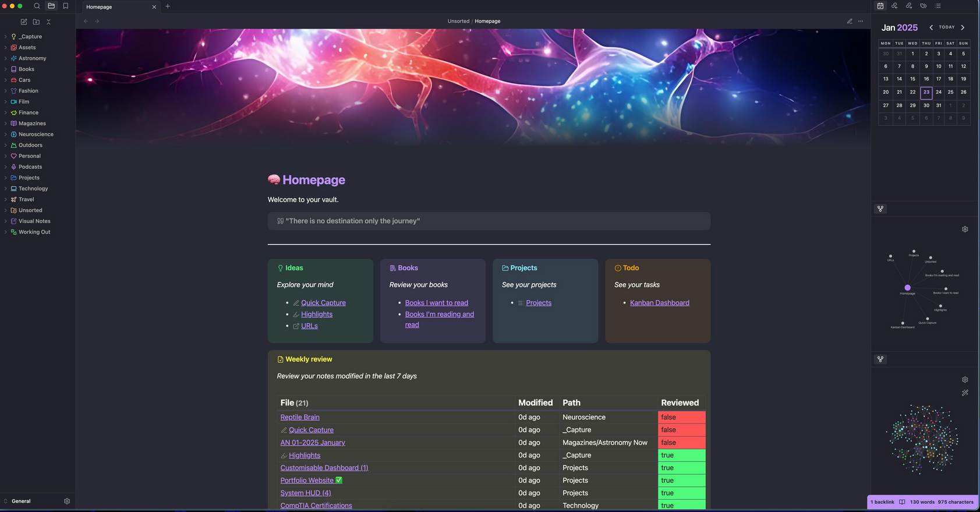Open the General vault switcher
The image size is (980, 512).
point(21,501)
